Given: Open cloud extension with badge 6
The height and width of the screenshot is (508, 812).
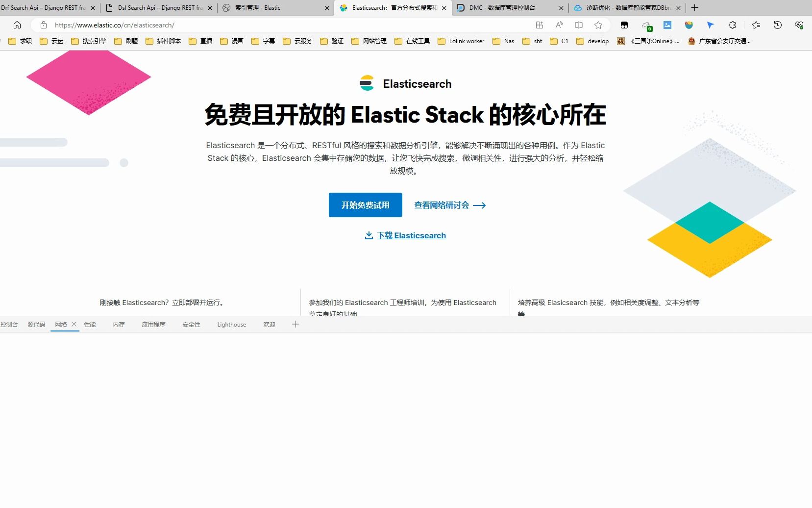Looking at the screenshot, I should (x=647, y=25).
